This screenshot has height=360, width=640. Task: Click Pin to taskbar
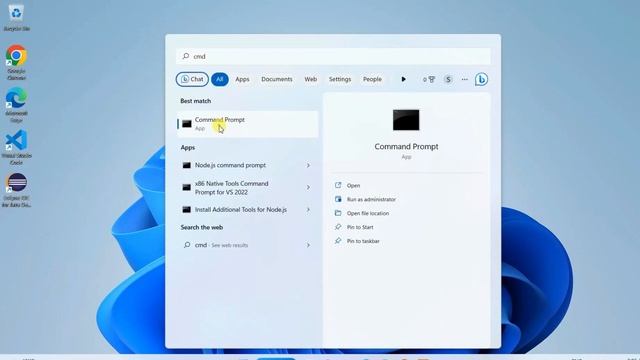coord(363,241)
